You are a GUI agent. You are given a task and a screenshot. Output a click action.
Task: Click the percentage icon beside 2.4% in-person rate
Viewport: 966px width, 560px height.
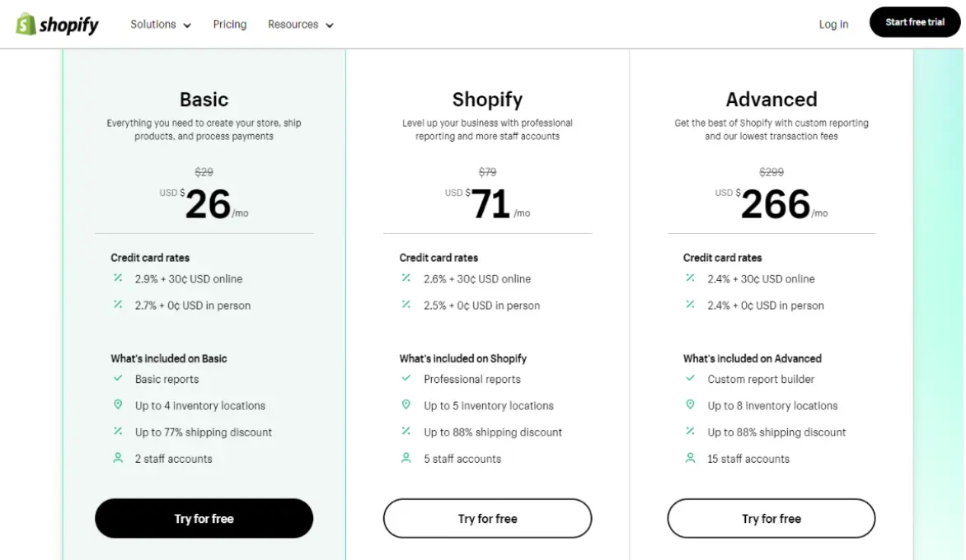click(x=690, y=305)
